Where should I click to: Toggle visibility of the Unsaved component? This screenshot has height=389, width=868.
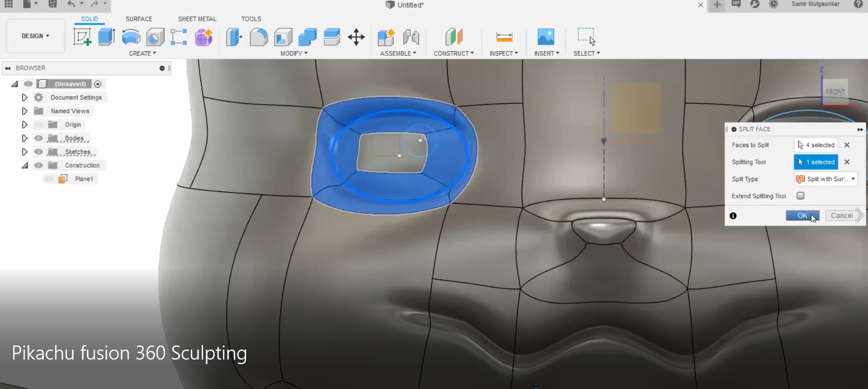[x=28, y=84]
